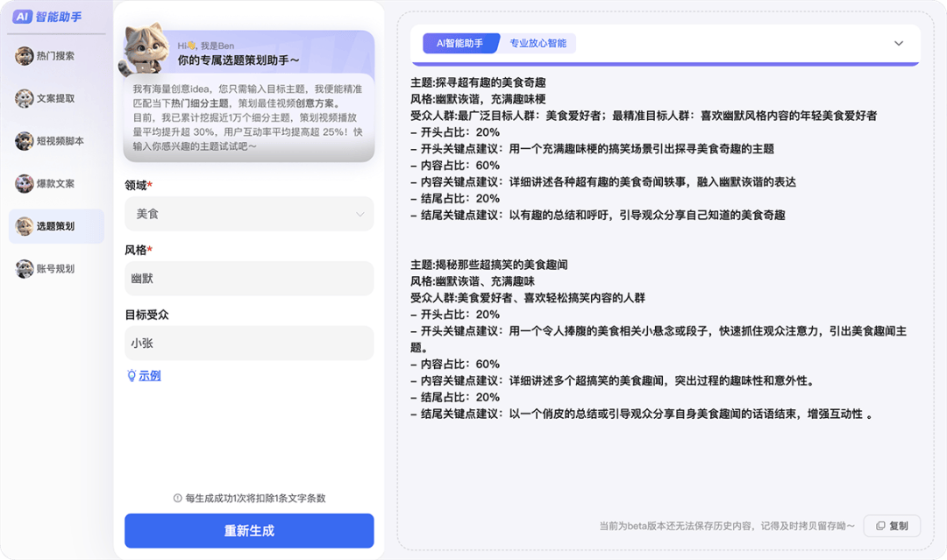Click the 目标受众 input field containing 小张
Screen dimensions: 947x560
[x=249, y=344]
